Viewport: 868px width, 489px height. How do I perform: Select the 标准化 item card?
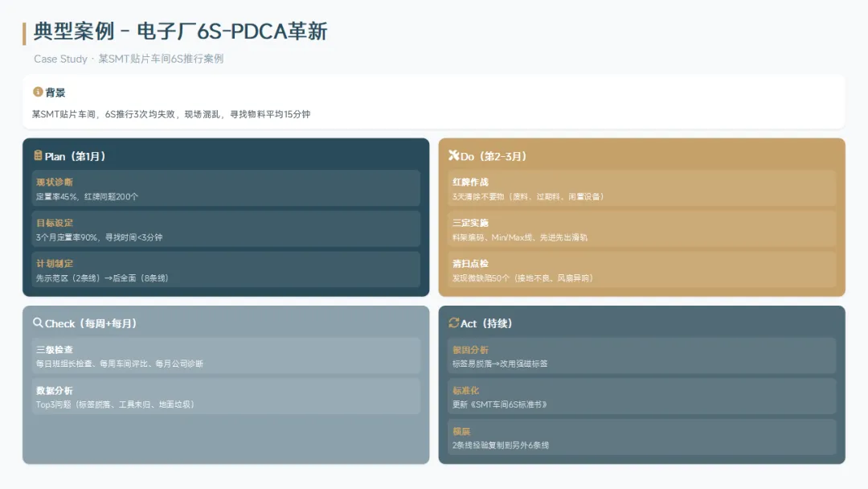coord(641,397)
